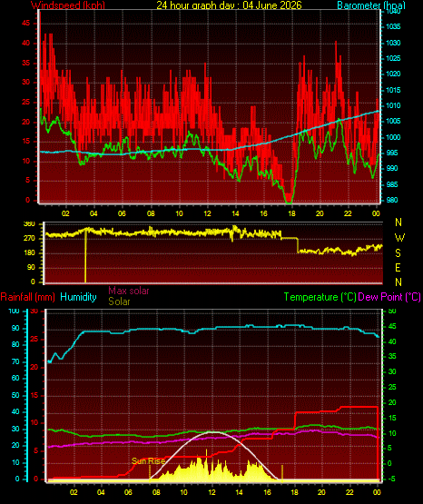Click the Barometer (hpa) title
Image resolution: width=423 pixels, height=504 pixels.
click(371, 5)
